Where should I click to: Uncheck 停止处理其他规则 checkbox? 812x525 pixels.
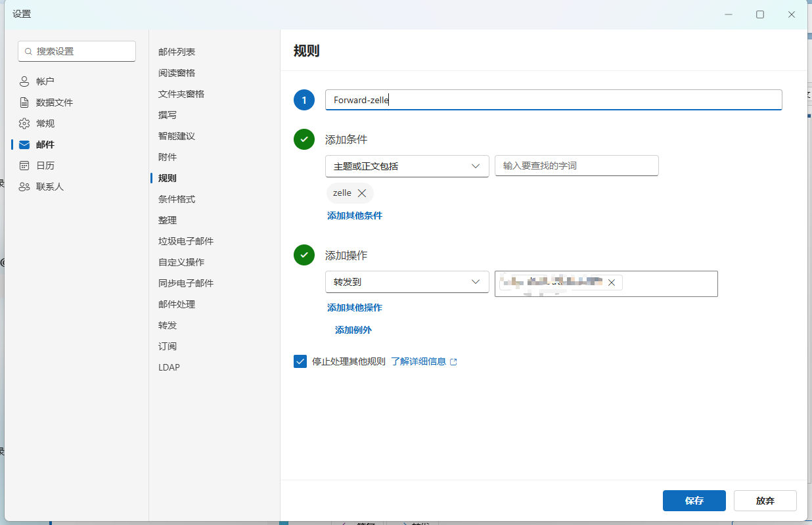[300, 361]
